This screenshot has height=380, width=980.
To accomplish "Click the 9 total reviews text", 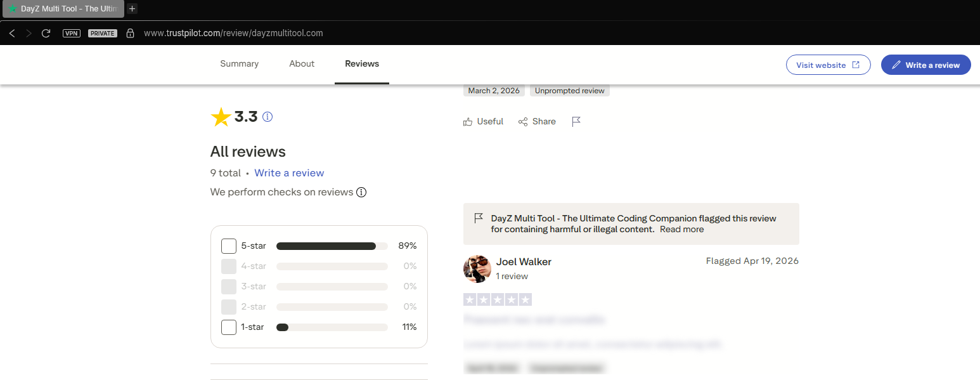I will (x=226, y=173).
